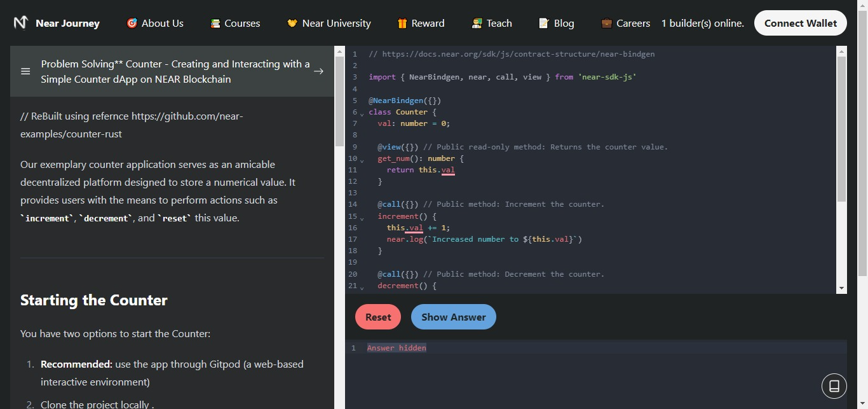Click the 'Decrement the counter' comment line 20

point(513,274)
